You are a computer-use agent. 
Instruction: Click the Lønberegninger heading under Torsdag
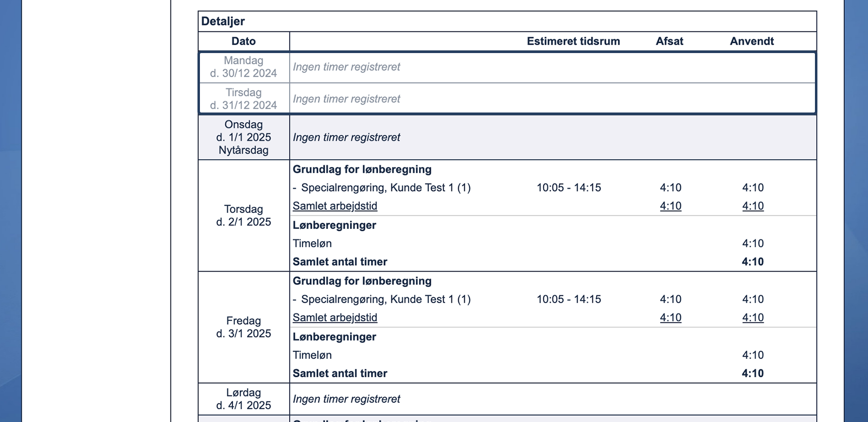coord(334,225)
